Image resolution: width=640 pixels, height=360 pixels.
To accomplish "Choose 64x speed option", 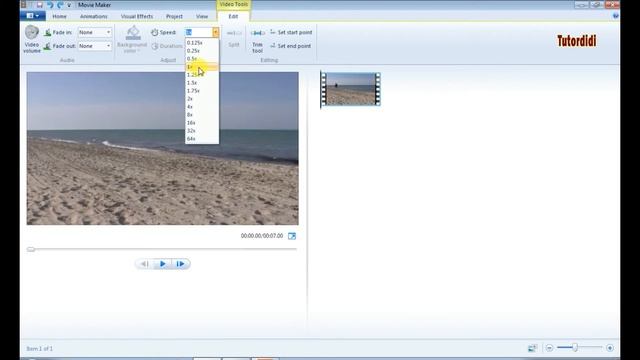I will click(x=202, y=139).
